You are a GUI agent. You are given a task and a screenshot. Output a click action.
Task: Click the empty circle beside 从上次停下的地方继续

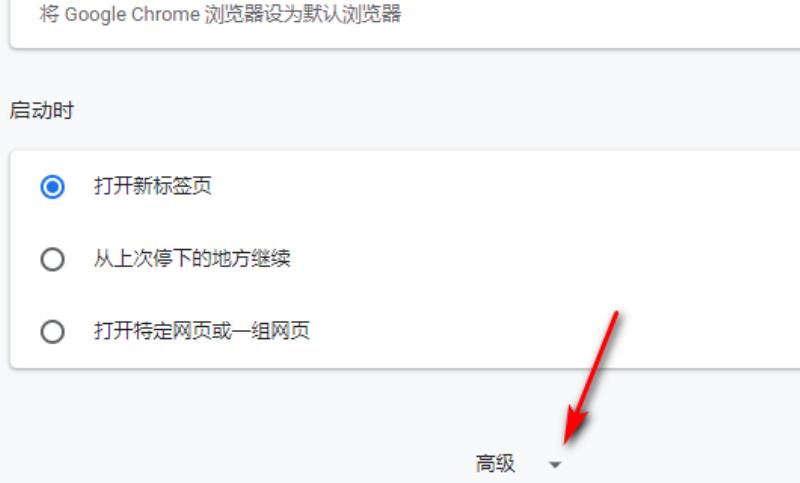pyautogui.click(x=52, y=259)
